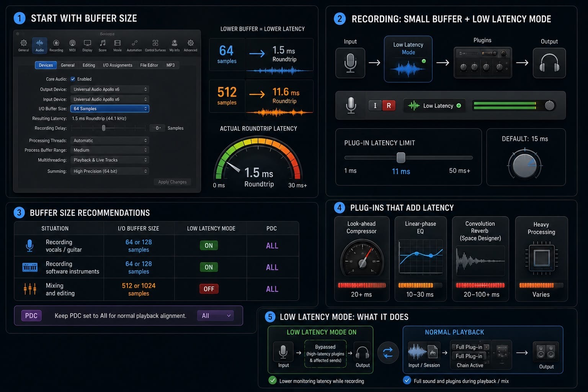Open the I/O Buffer Size dropdown

(109, 109)
